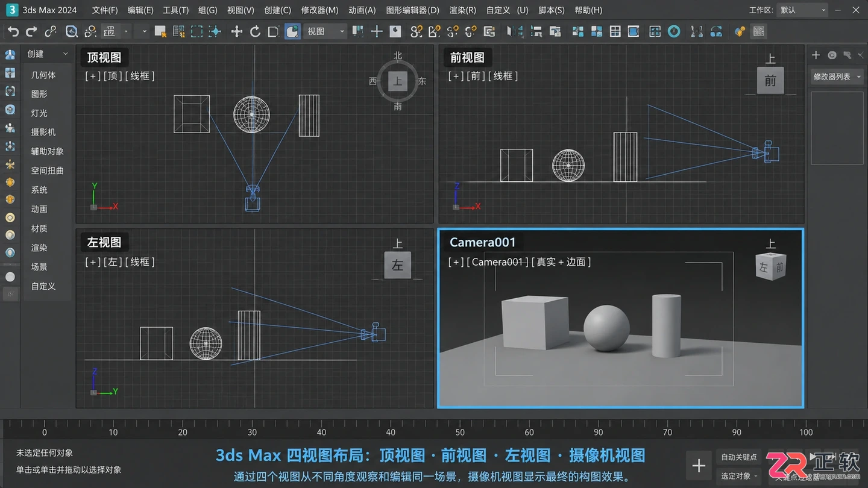
Task: Open the 修改器(M) menu
Action: (319, 10)
